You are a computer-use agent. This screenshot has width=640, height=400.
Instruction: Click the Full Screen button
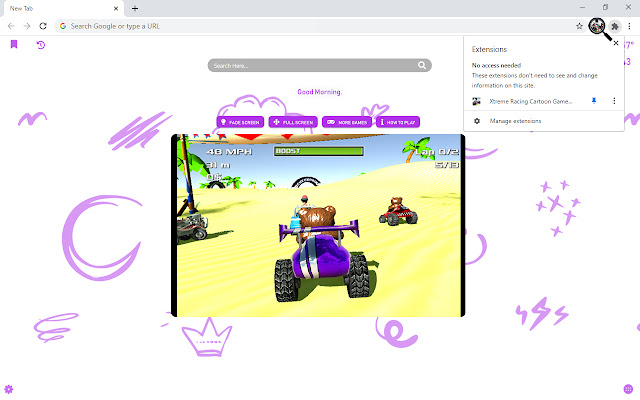pyautogui.click(x=293, y=122)
